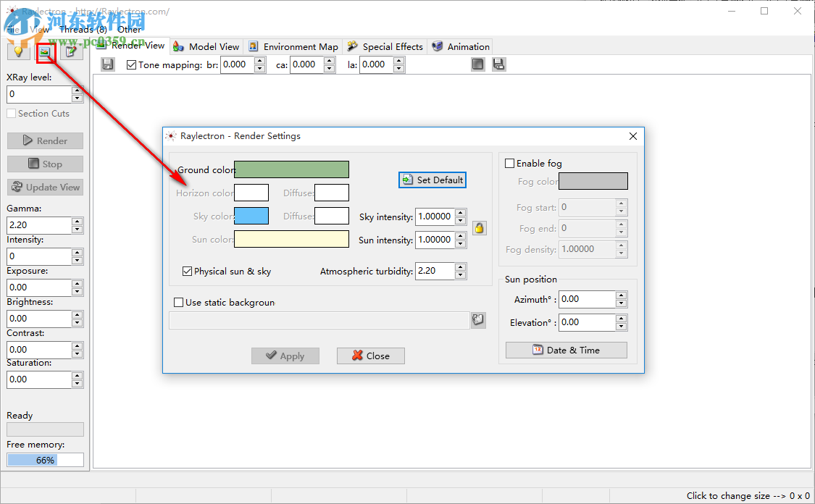Open the Threads (8) menu
The width and height of the screenshot is (815, 504).
[x=83, y=29]
